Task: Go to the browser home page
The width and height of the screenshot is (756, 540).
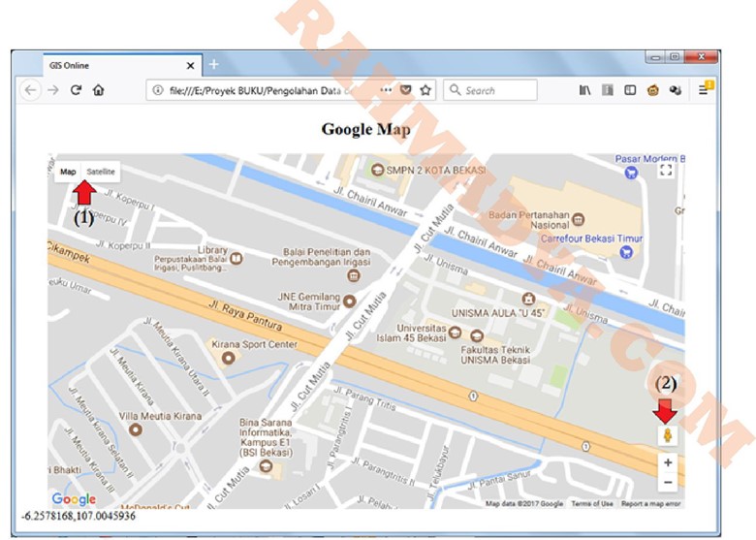Action: pyautogui.click(x=98, y=90)
